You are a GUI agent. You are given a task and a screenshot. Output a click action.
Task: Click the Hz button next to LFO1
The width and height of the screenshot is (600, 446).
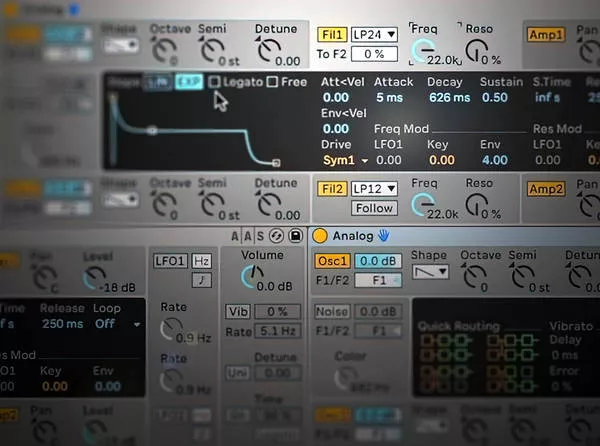click(x=202, y=261)
